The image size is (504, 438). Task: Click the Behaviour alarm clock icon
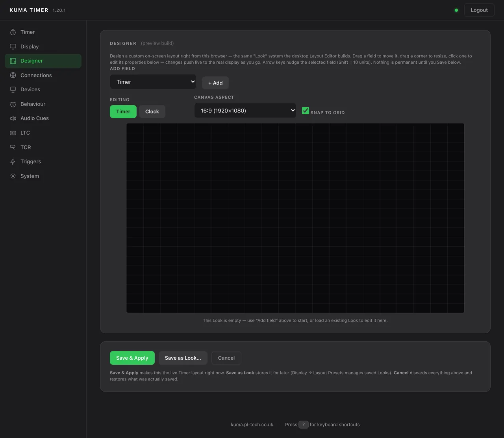click(13, 104)
